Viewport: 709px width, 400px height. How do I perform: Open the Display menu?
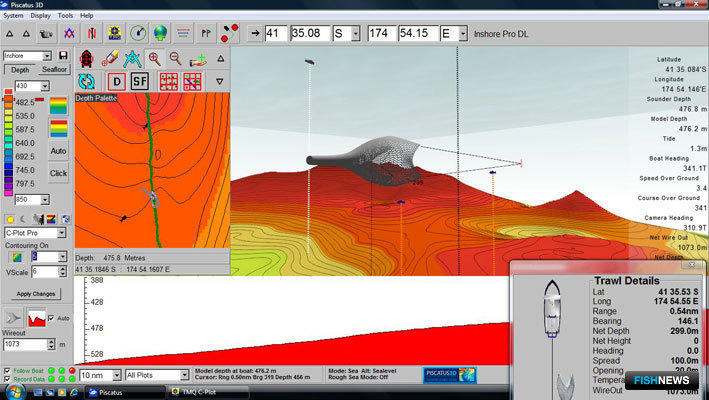(40, 15)
